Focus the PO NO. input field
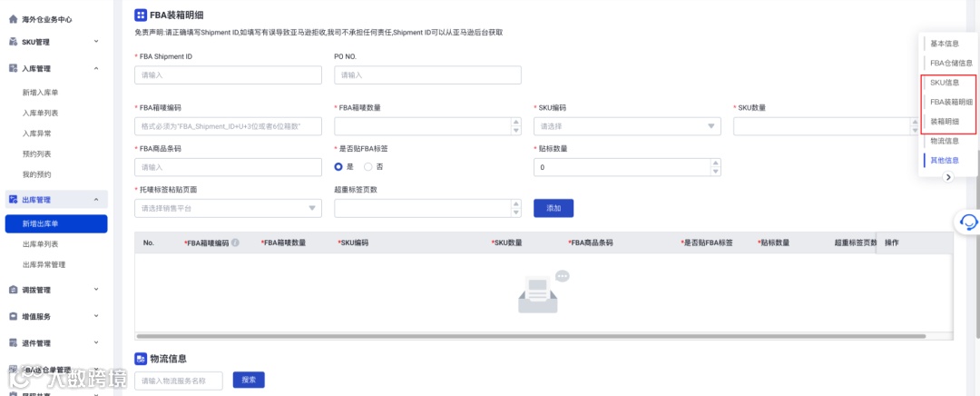 [x=427, y=75]
